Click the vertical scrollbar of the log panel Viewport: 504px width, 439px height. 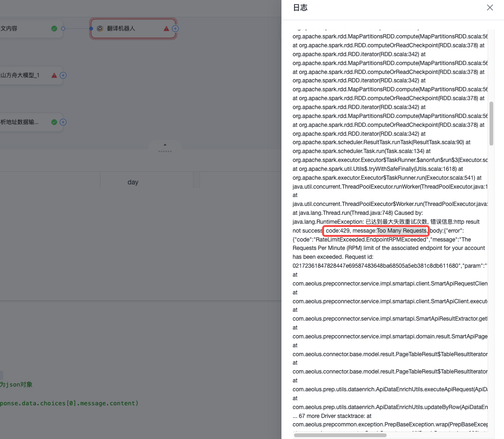pyautogui.click(x=491, y=124)
